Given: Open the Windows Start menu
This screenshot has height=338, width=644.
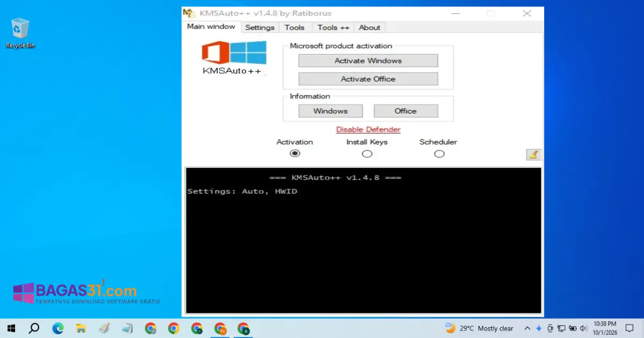Looking at the screenshot, I should point(11,328).
